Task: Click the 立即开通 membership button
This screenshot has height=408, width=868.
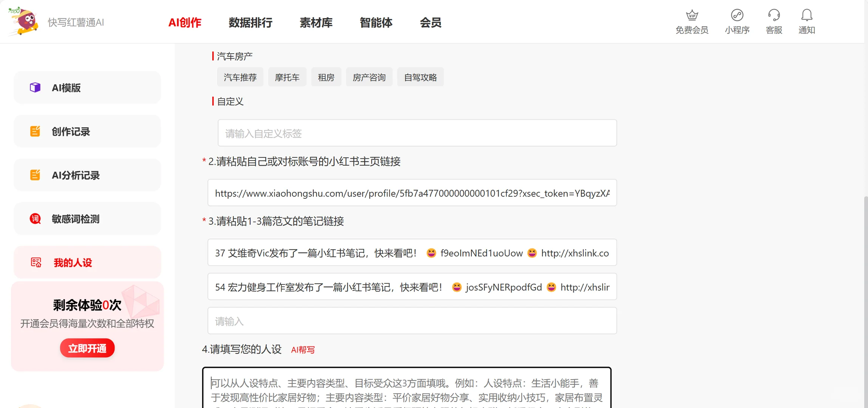Action: pyautogui.click(x=87, y=348)
